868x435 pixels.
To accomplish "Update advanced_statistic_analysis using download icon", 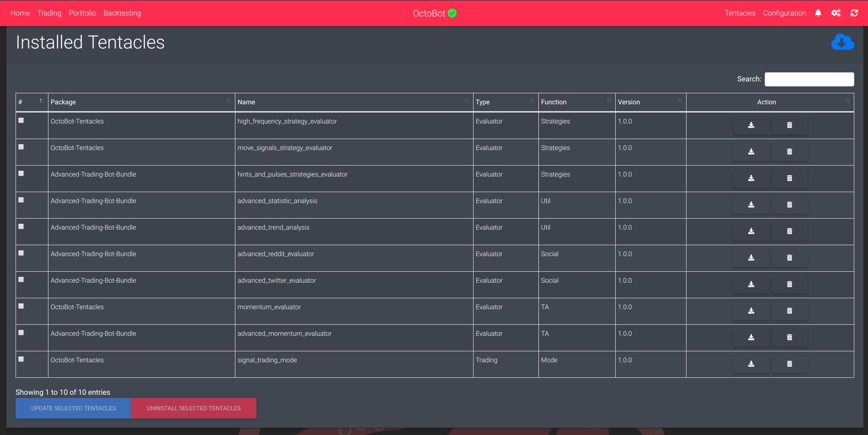I will coord(751,205).
